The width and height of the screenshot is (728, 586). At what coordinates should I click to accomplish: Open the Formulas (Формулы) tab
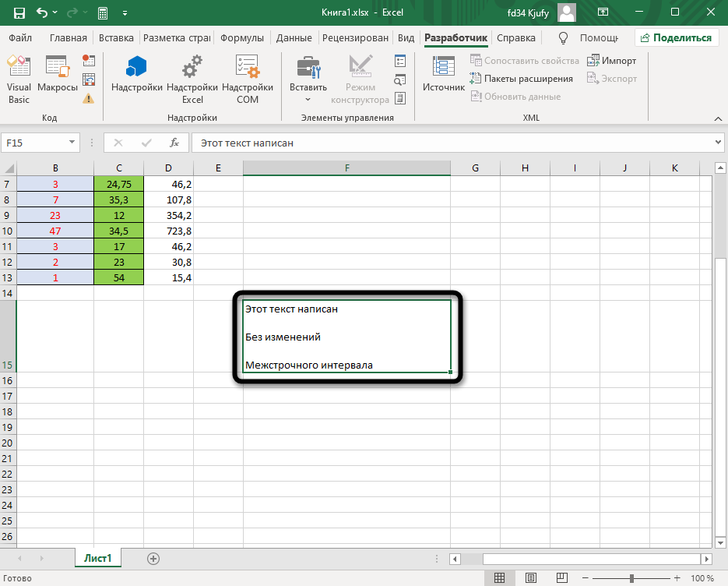click(x=241, y=37)
